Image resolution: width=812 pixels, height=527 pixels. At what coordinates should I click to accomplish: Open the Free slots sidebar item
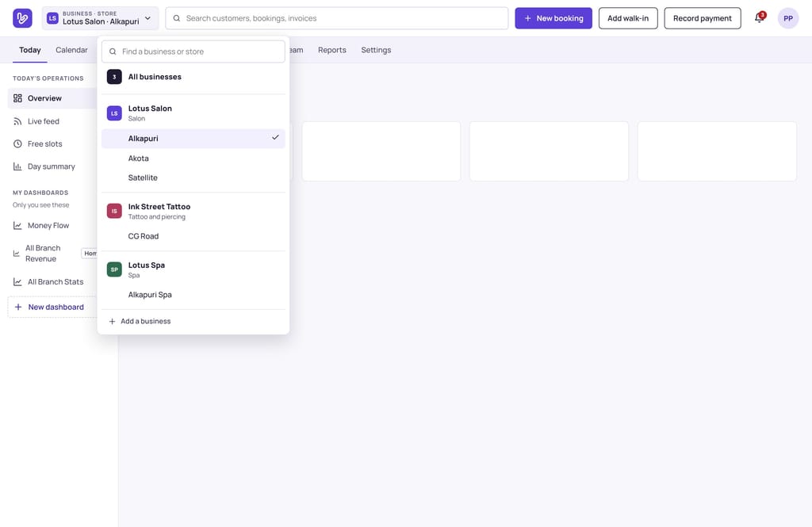pyautogui.click(x=52, y=144)
